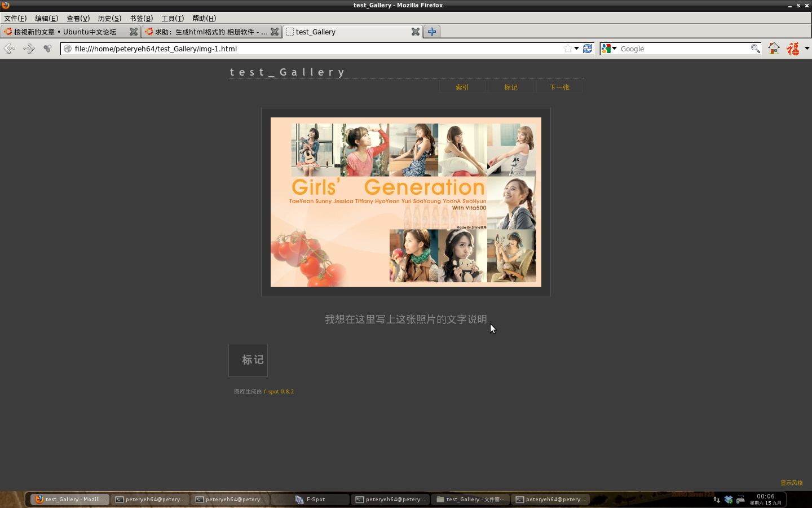Open the 文件(F) menu
The height and width of the screenshot is (508, 812).
tap(15, 18)
